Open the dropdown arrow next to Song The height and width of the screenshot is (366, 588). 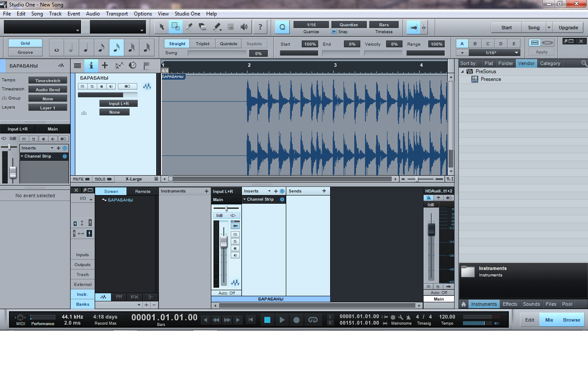[549, 28]
